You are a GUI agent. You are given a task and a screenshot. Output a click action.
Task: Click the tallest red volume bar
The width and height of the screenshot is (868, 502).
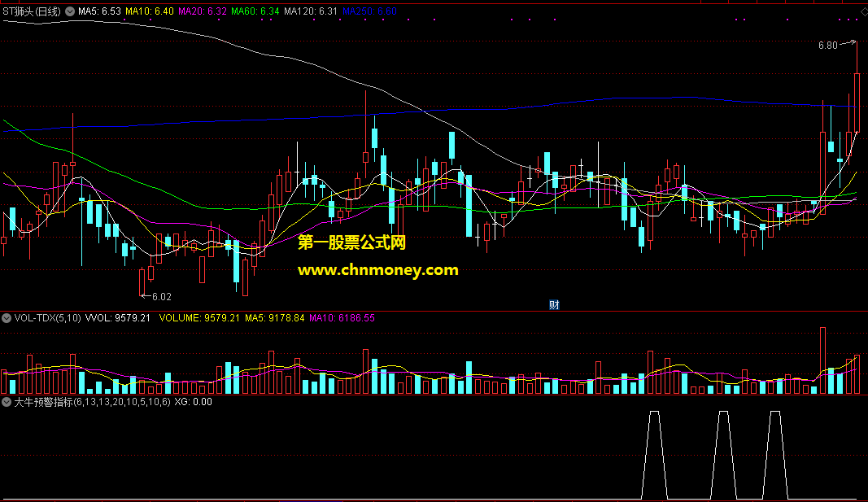coord(822,361)
